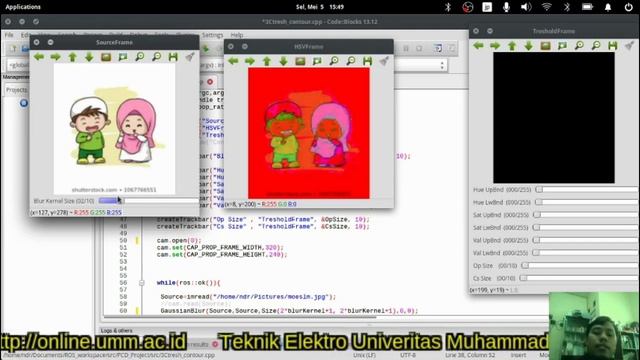Viewport: 640px width, 360px height.
Task: Open the power menu icon in top panel
Action: point(629,7)
